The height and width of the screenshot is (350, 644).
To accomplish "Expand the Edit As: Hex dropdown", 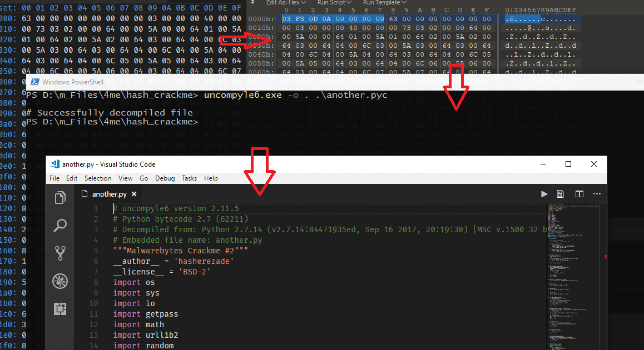I will click(286, 2).
